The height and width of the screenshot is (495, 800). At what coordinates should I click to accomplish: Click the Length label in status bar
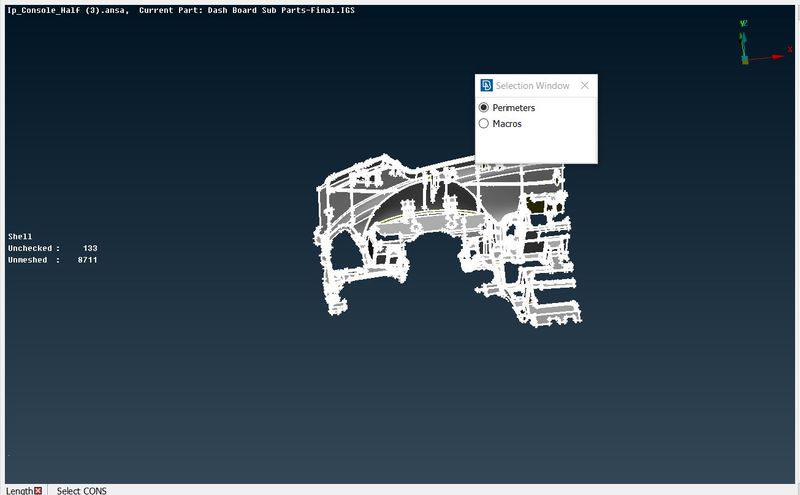pyautogui.click(x=20, y=490)
